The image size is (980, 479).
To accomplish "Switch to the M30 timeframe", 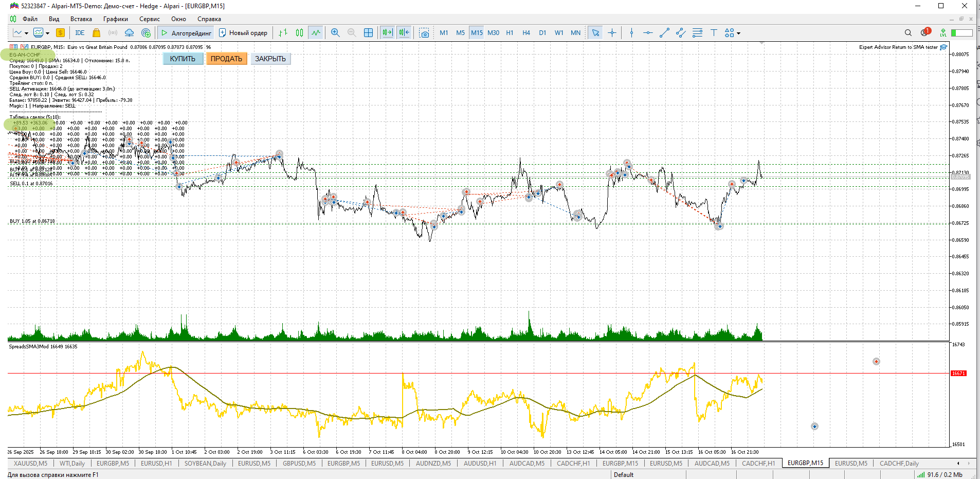I will coord(493,33).
